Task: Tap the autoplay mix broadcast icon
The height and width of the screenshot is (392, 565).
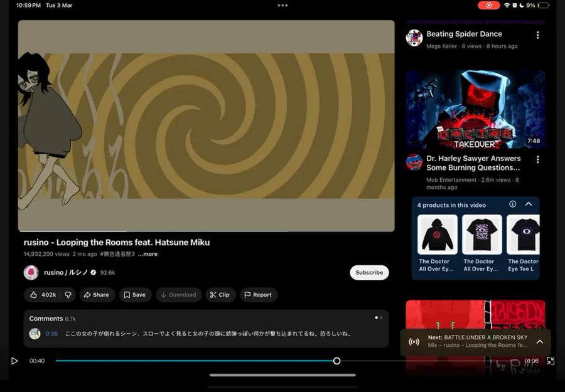Action: click(x=414, y=342)
